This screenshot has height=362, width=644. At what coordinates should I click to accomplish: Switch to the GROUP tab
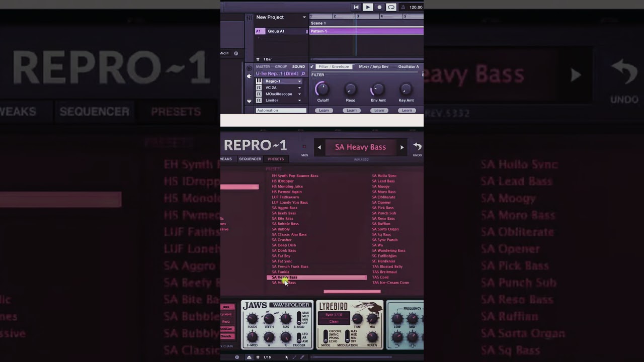coord(281,66)
